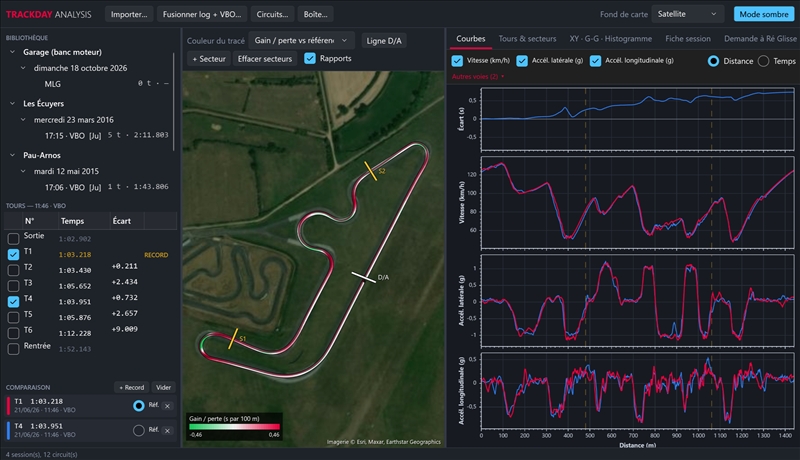Click the TRACKDAY ANALYSIS logo
Viewport: 800px width, 460px height.
(48, 14)
